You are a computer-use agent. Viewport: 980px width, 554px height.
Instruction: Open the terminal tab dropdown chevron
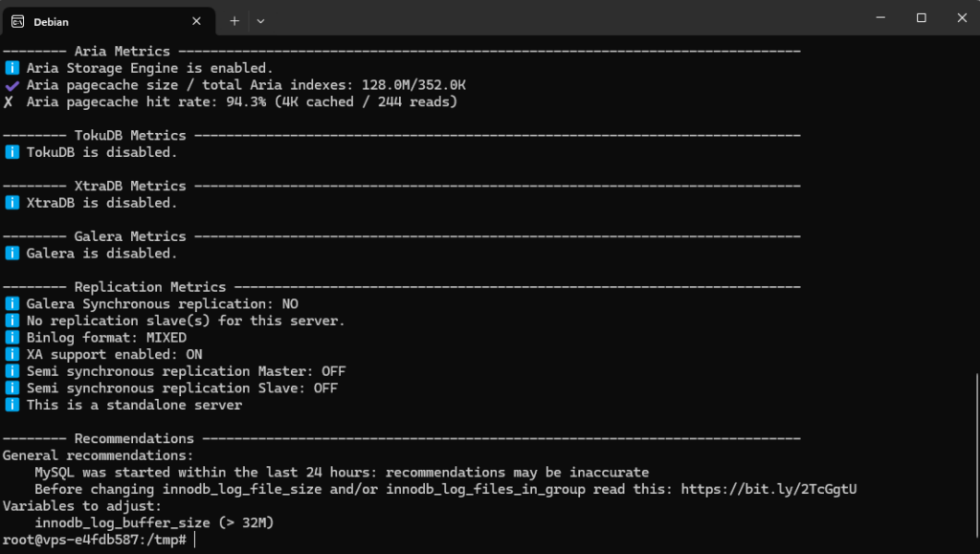point(259,20)
